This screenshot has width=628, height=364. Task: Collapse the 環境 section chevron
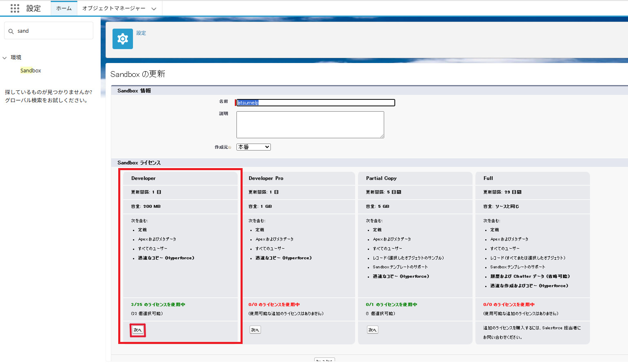(5, 58)
